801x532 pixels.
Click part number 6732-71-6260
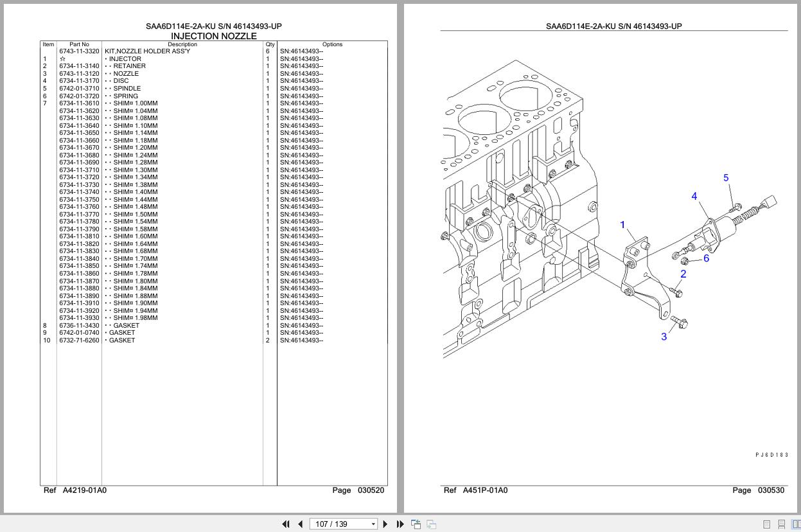click(80, 341)
